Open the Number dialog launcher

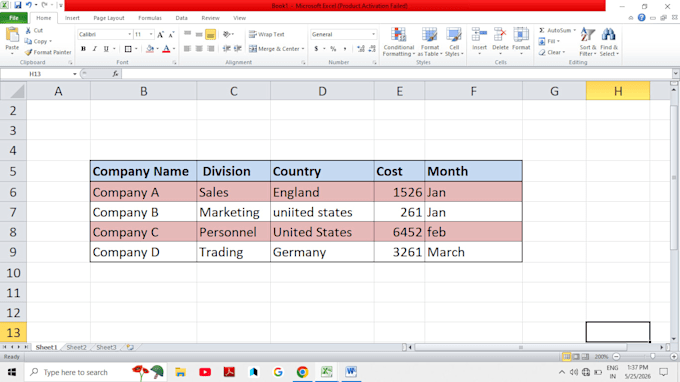click(x=374, y=63)
